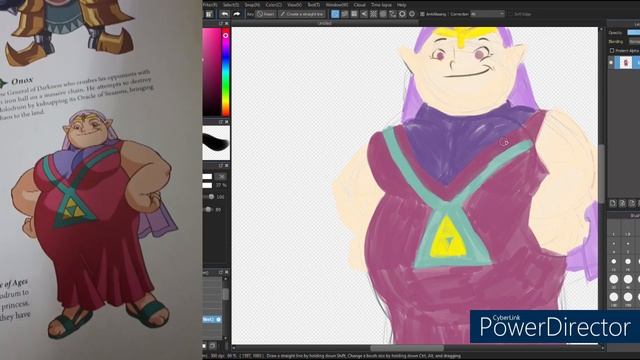
Task: Enable the parallel lines snap icon
Action: click(x=345, y=14)
